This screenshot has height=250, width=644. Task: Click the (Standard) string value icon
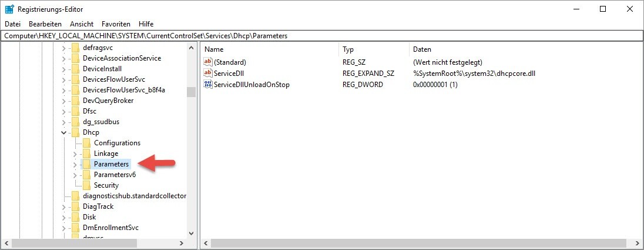[x=207, y=62]
